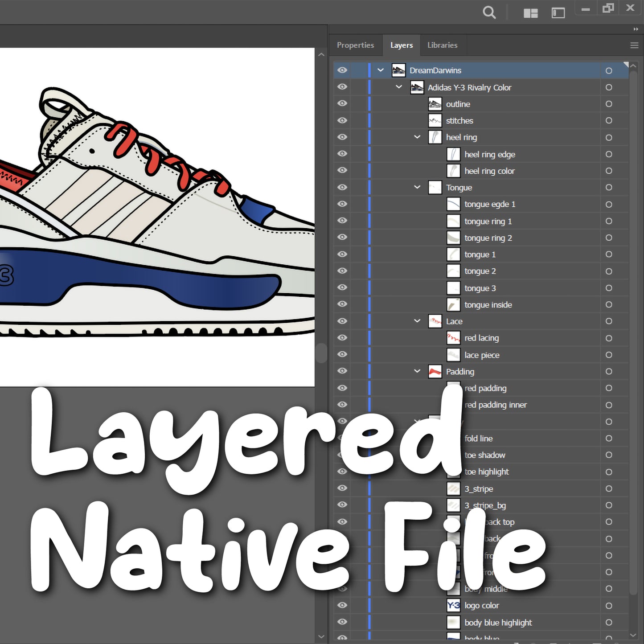This screenshot has width=644, height=644.
Task: Open the Libraries tab
Action: pos(442,45)
